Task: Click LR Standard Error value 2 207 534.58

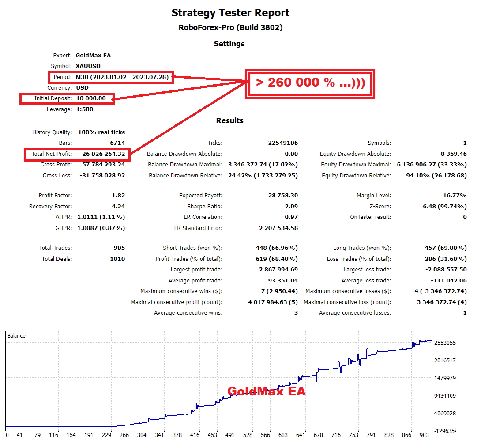Action: (278, 228)
